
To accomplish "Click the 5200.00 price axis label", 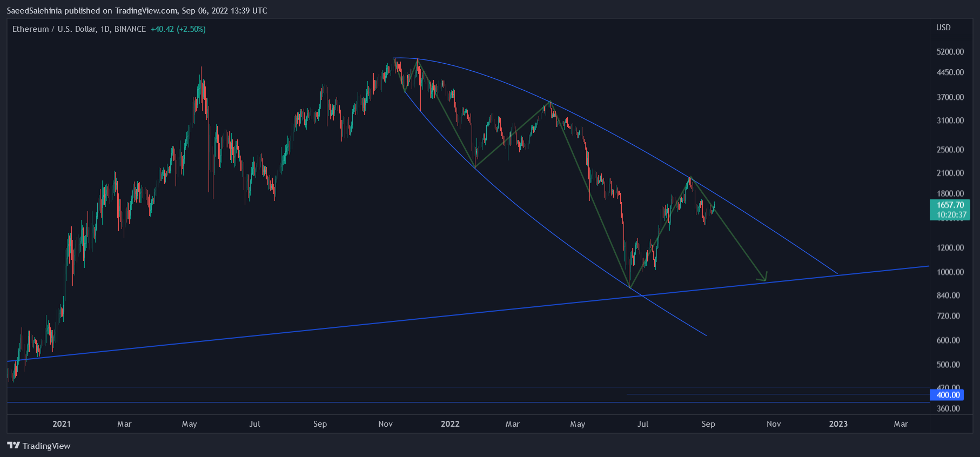I will tap(950, 52).
